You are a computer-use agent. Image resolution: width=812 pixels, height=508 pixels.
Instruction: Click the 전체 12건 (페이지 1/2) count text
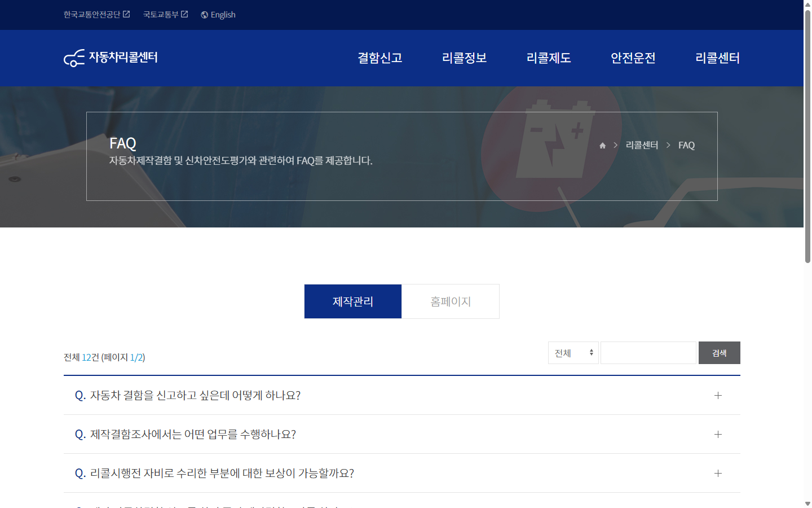click(104, 357)
